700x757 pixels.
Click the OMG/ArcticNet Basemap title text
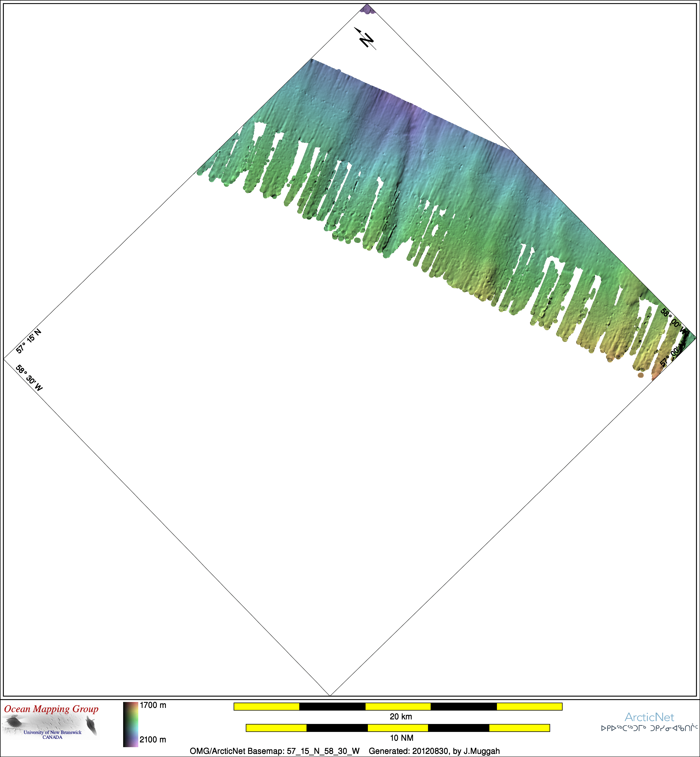274,751
